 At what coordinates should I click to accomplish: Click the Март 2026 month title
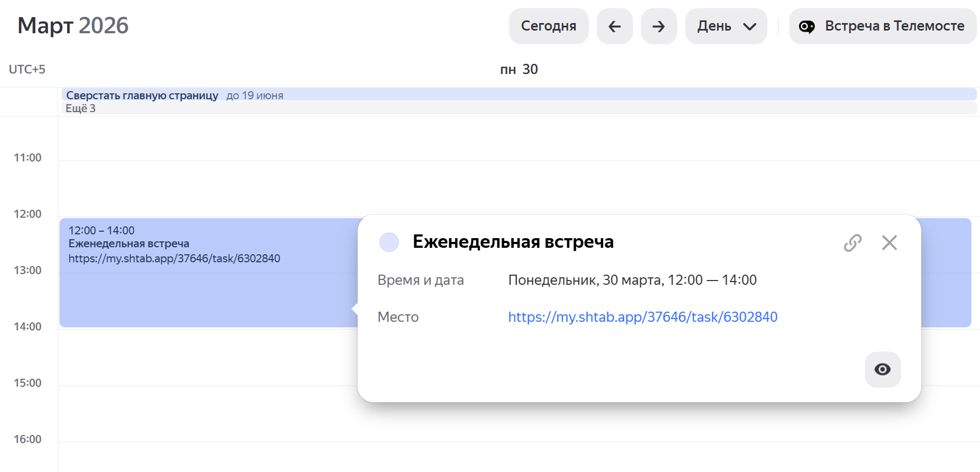point(73,26)
